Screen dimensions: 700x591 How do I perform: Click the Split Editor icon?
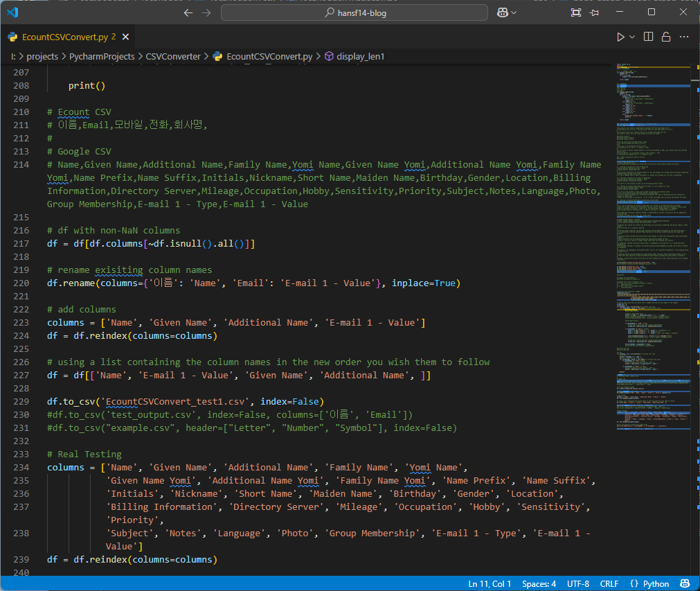(x=649, y=37)
